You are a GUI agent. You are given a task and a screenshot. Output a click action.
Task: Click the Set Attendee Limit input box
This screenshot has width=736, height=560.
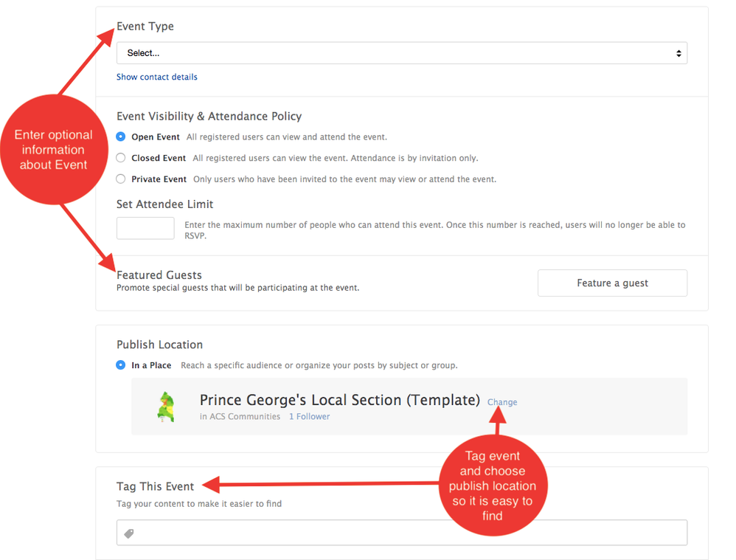145,229
